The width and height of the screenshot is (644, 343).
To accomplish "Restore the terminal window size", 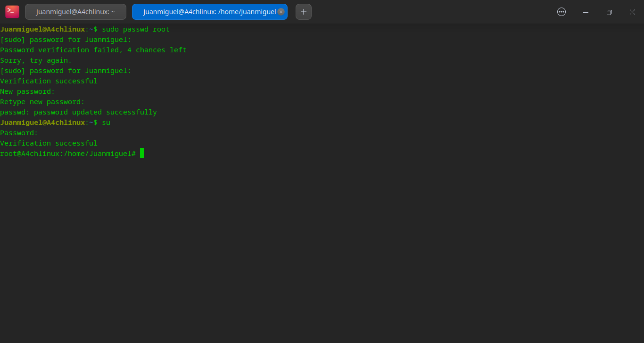I will [609, 12].
